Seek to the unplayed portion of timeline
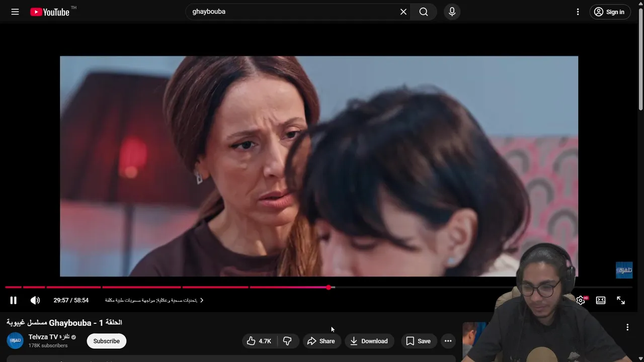Image resolution: width=644 pixels, height=362 pixels. [483, 287]
